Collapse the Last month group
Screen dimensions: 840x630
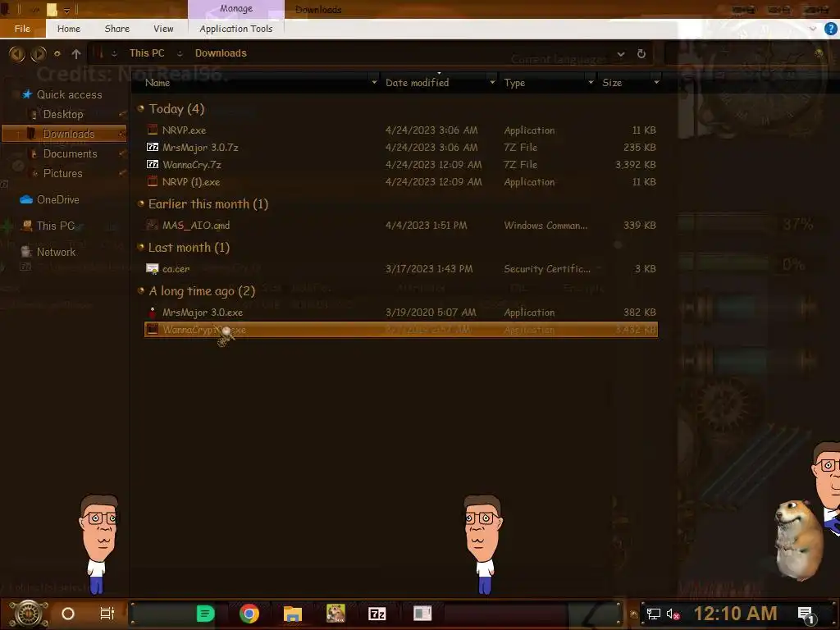pos(141,247)
